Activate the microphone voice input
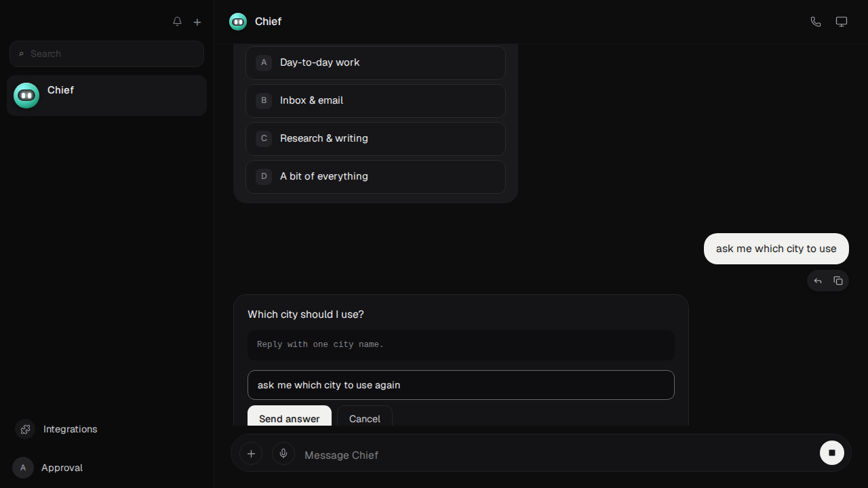Viewport: 868px width, 488px height. point(283,453)
